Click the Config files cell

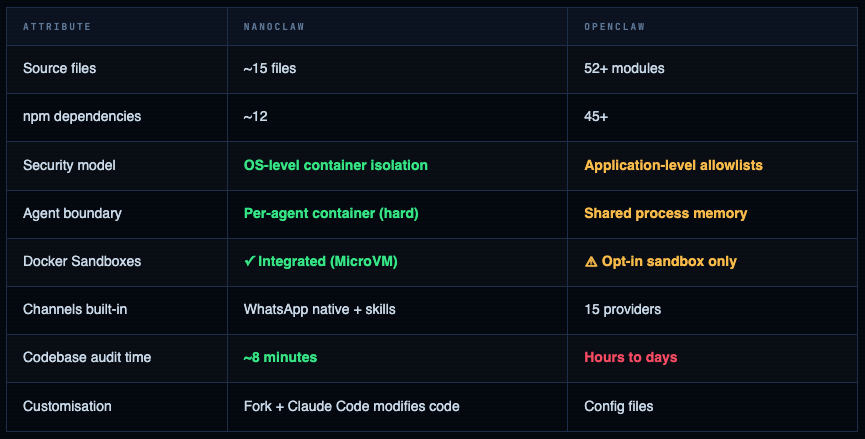point(618,406)
